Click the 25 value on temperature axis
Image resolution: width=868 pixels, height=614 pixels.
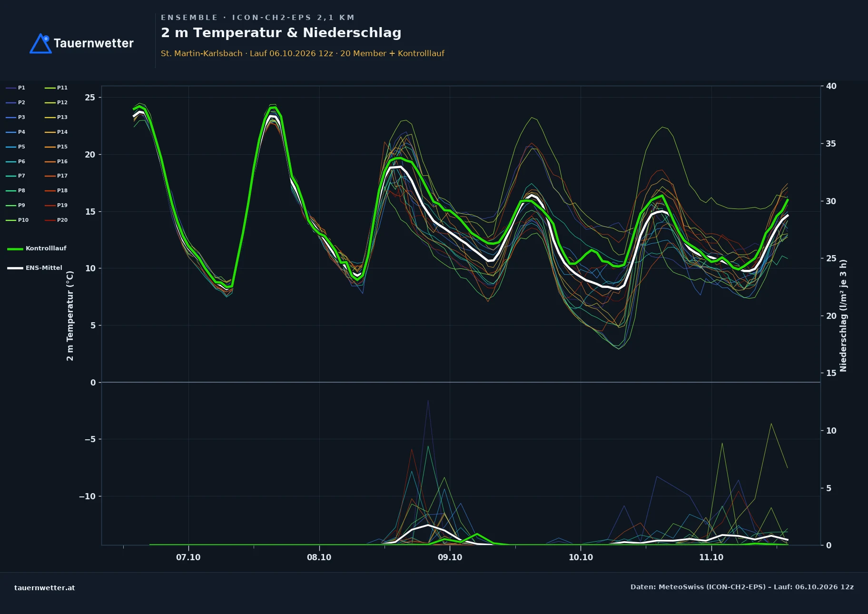90,98
